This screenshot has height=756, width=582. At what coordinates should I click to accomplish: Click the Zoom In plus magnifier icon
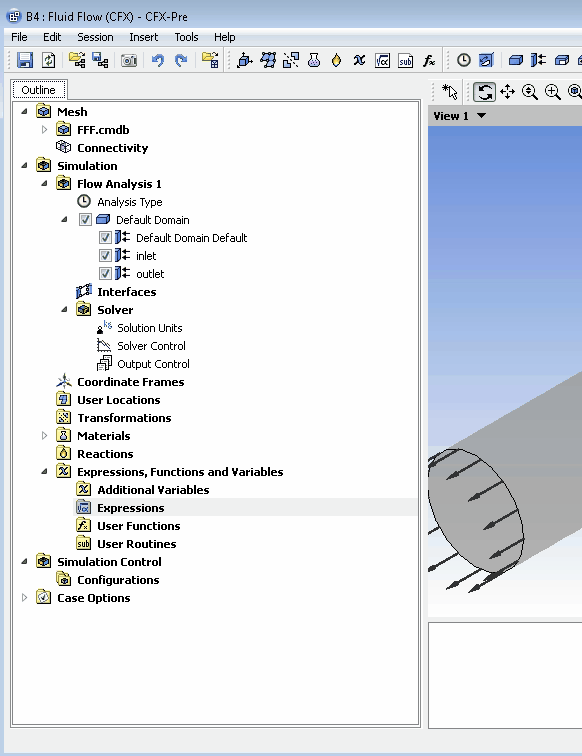pos(553,92)
